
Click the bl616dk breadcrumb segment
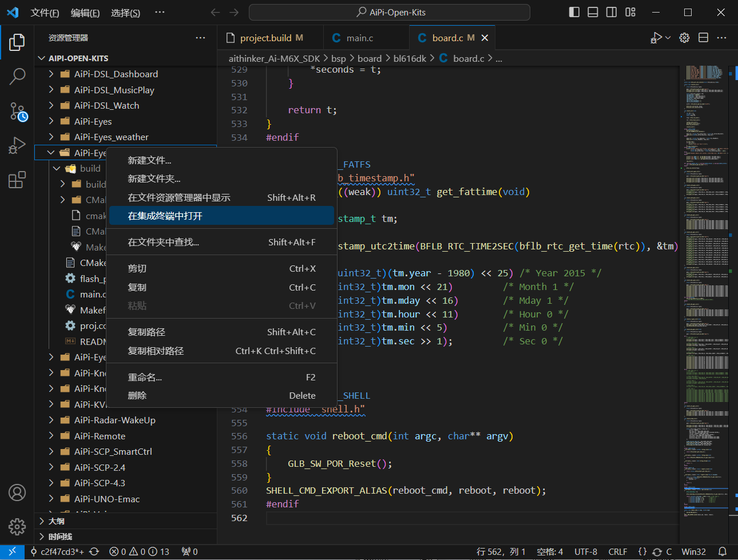click(x=410, y=58)
